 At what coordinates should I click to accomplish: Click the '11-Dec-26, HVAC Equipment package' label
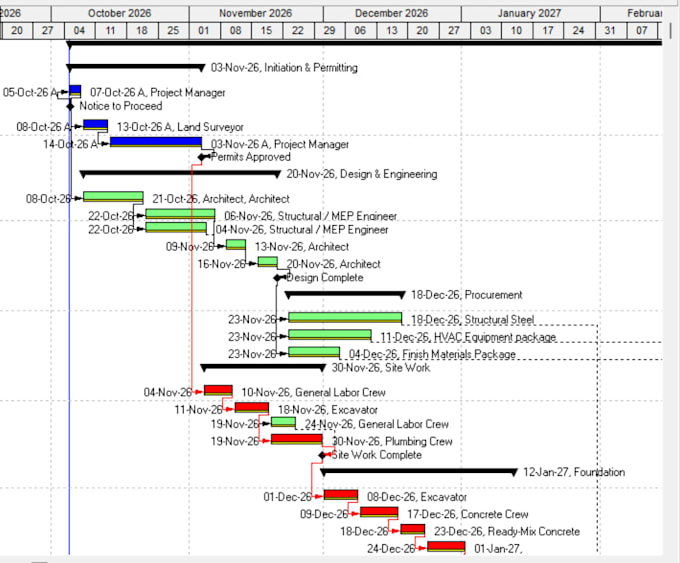468,337
